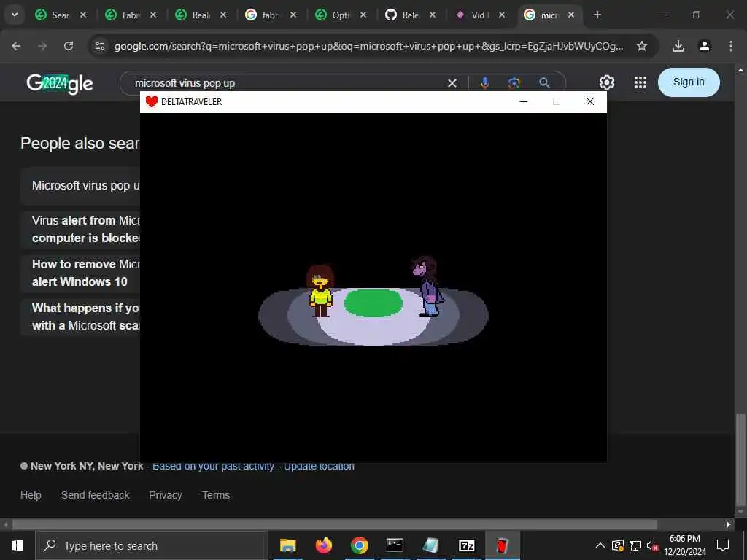Screen dimensions: 747x560
Task: Open the Windows Start menu
Action: pyautogui.click(x=18, y=545)
